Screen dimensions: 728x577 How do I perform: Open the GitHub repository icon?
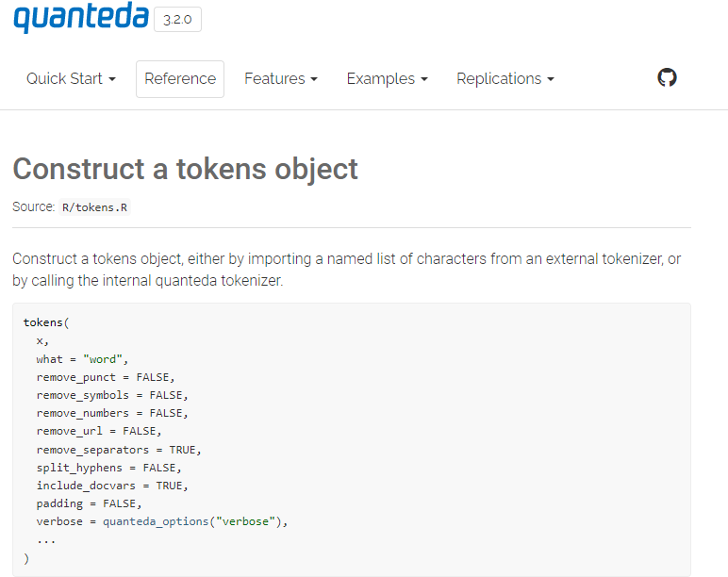pos(667,78)
